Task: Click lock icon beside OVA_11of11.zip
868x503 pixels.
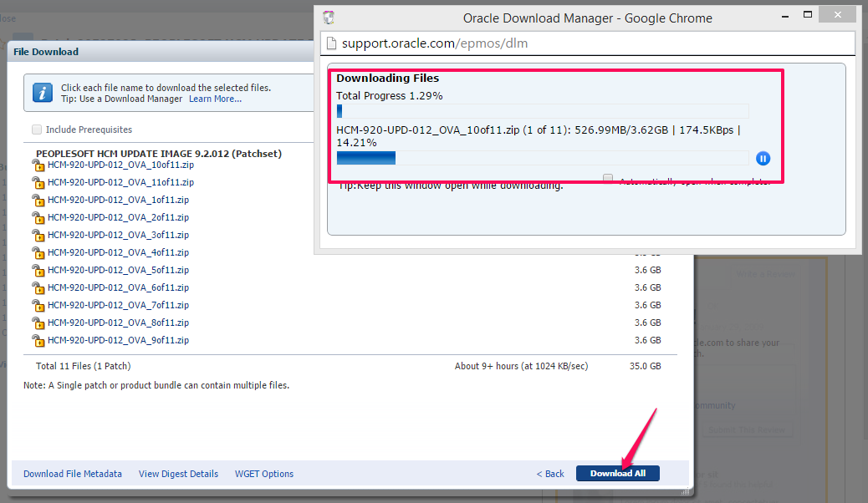Action: point(38,183)
